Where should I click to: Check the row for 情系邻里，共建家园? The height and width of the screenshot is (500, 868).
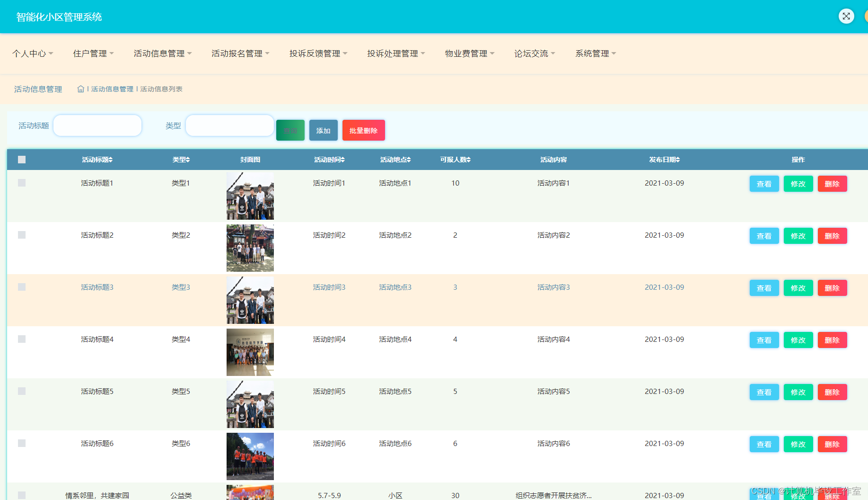click(22, 495)
